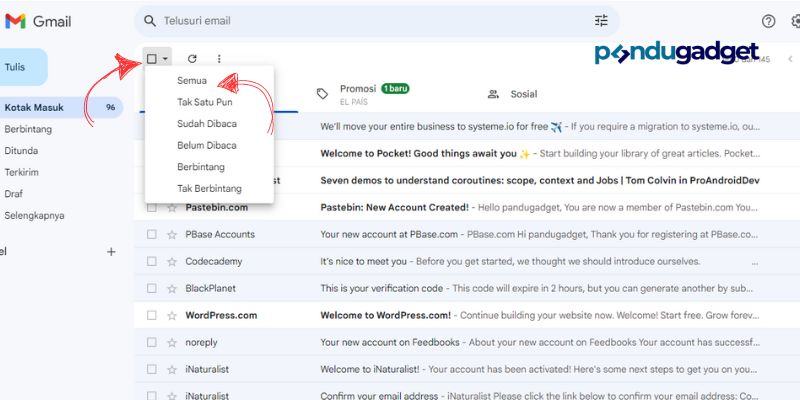Viewport: 800px width, 400px height.
Task: Create new label with plus icon
Action: 111,252
